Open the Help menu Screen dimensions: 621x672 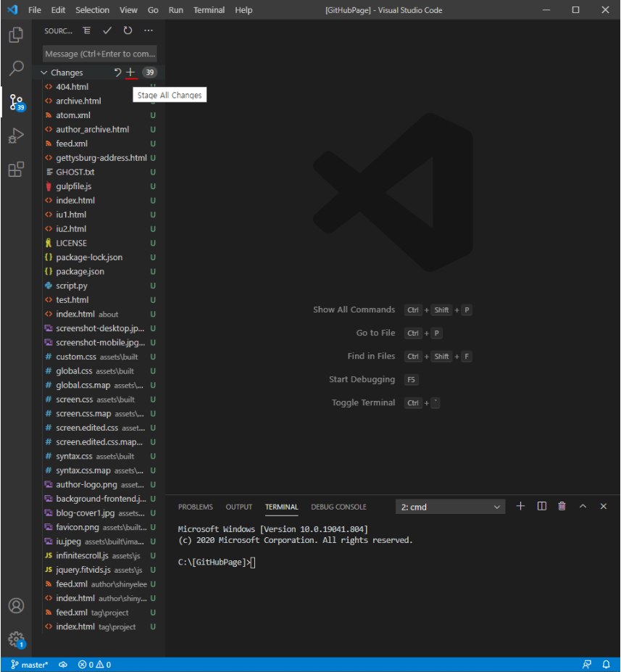point(243,10)
